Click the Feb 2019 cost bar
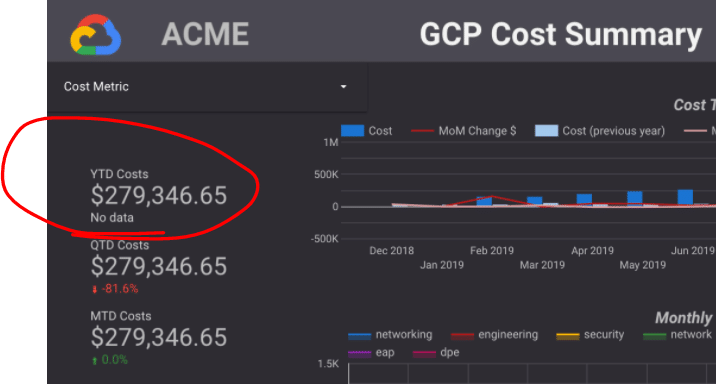Screen dimensions: 716x384 pos(484,201)
